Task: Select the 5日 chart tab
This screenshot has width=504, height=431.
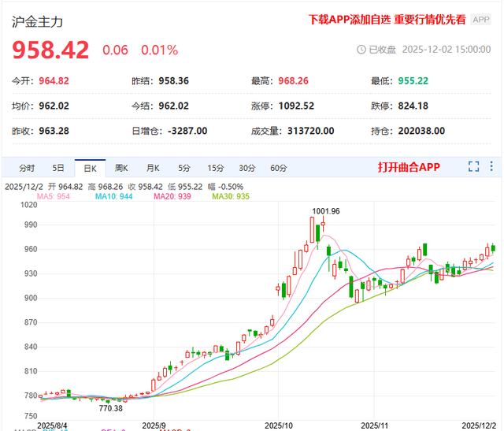Action: [x=58, y=168]
